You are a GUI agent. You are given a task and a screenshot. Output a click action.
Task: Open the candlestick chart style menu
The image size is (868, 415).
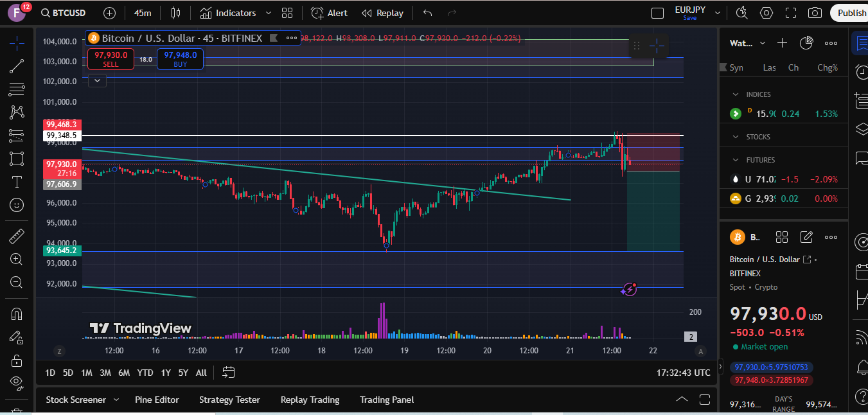pos(176,13)
